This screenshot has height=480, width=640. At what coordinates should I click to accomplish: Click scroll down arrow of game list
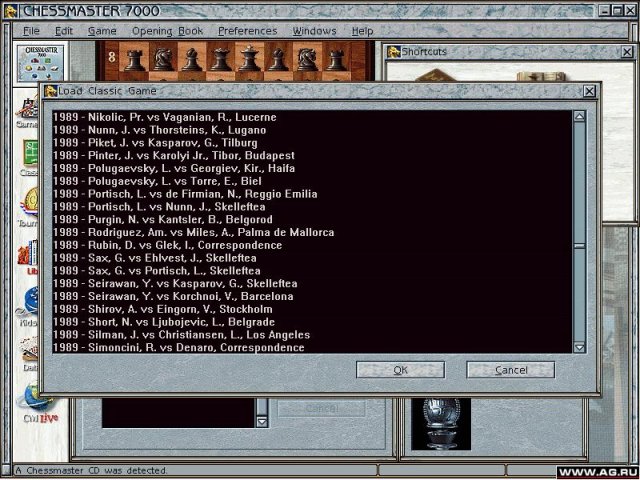(579, 347)
